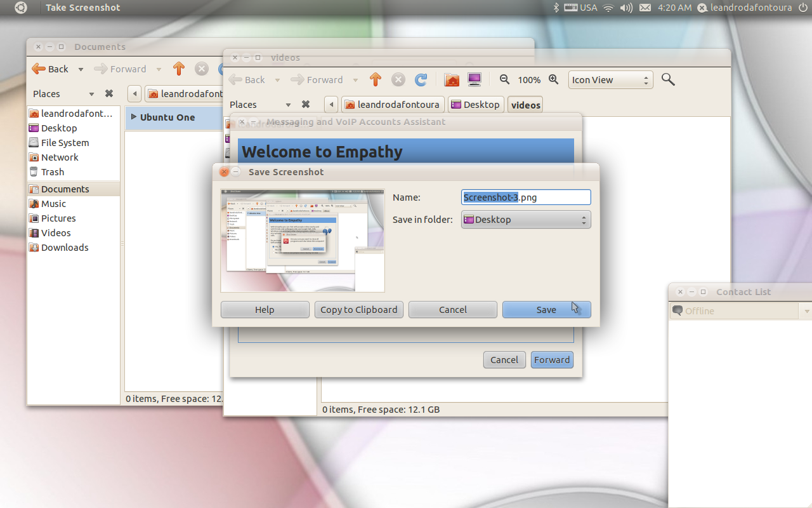Click the Copy to Clipboard button
This screenshot has height=508, width=812.
(x=358, y=310)
